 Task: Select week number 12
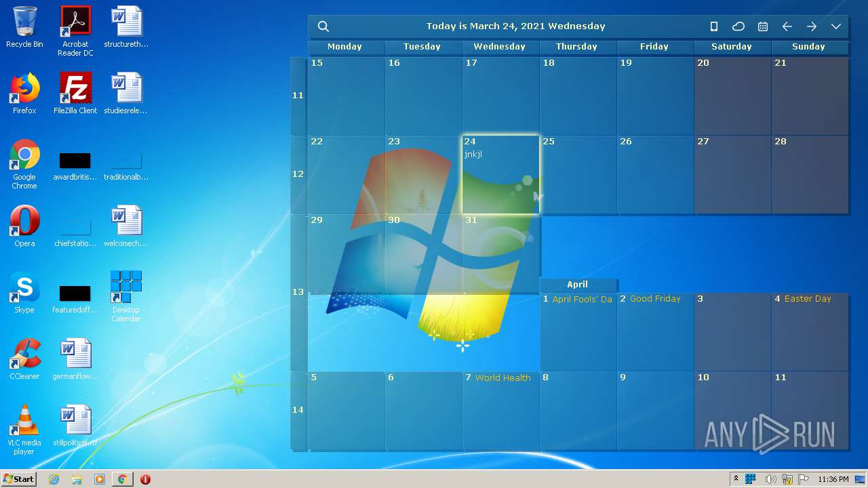tap(298, 174)
